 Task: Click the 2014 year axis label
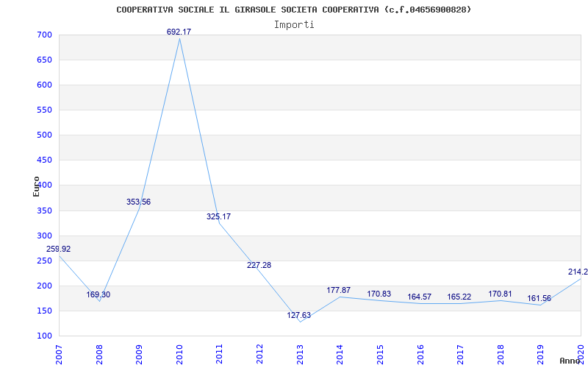pyautogui.click(x=340, y=354)
